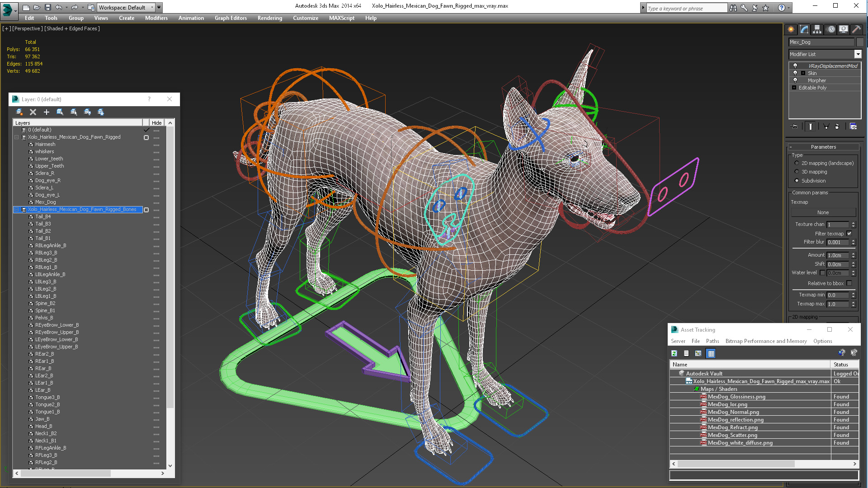
Task: Click Tree View icon in Asset Tracking
Action: (698, 353)
